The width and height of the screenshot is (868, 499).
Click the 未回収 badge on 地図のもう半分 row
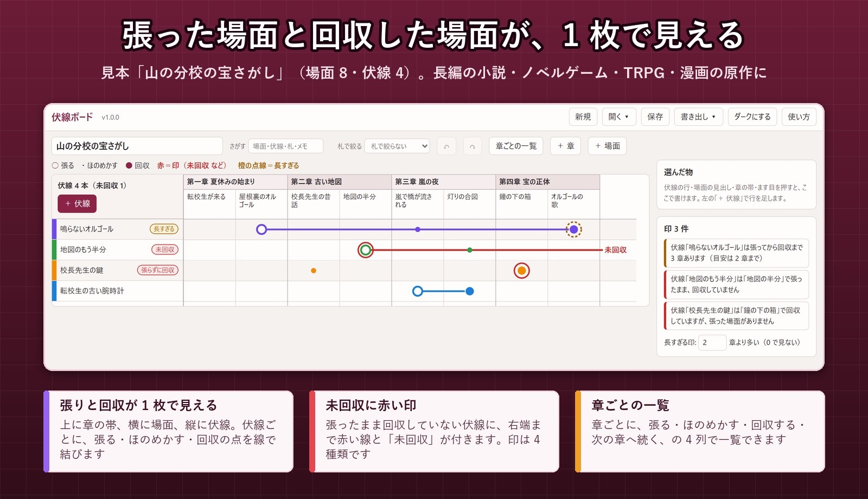click(165, 250)
